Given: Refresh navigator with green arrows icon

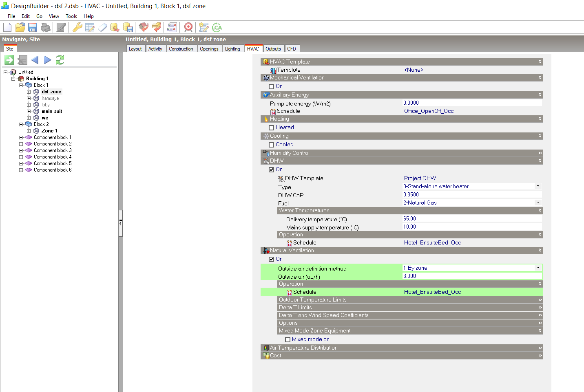Looking at the screenshot, I should pyautogui.click(x=60, y=60).
